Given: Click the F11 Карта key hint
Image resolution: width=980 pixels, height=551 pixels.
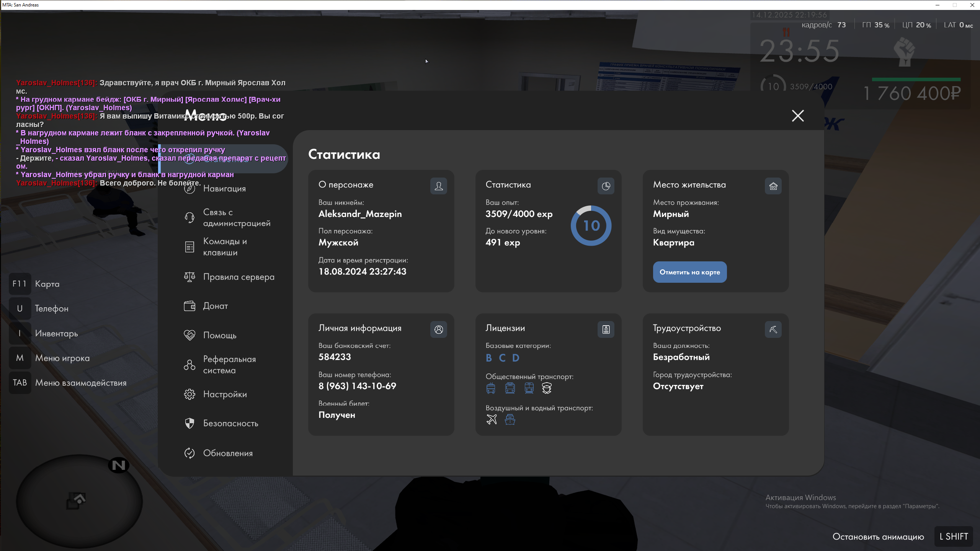Looking at the screenshot, I should click(20, 284).
